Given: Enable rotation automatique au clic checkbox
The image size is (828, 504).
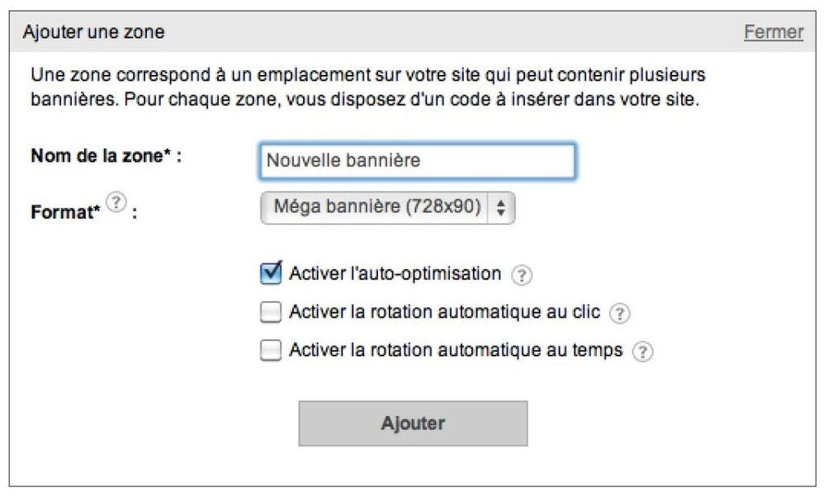Looking at the screenshot, I should [x=271, y=313].
